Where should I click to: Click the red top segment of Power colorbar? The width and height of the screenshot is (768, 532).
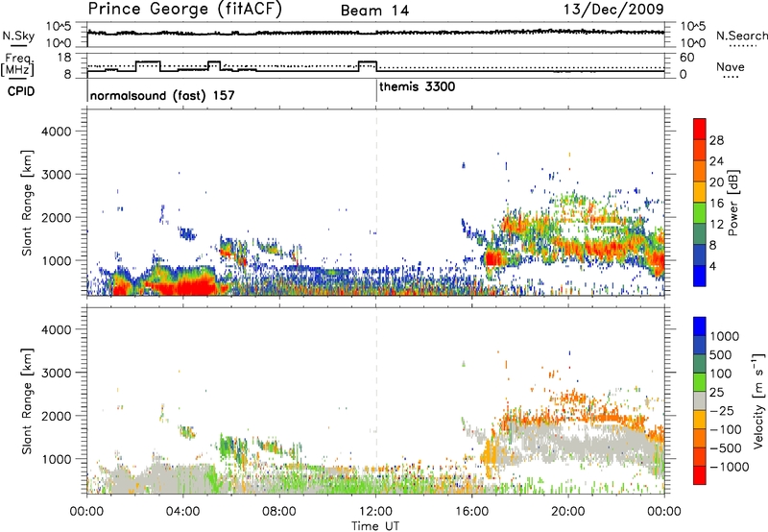[x=700, y=129]
